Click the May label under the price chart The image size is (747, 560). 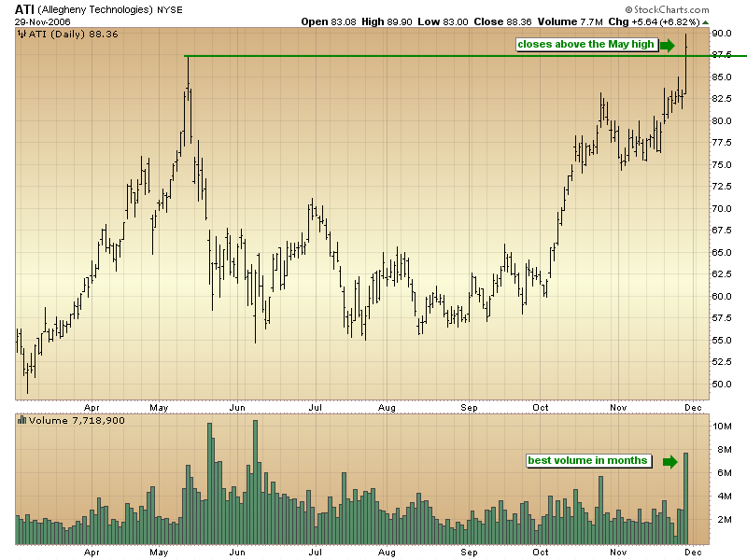point(159,408)
